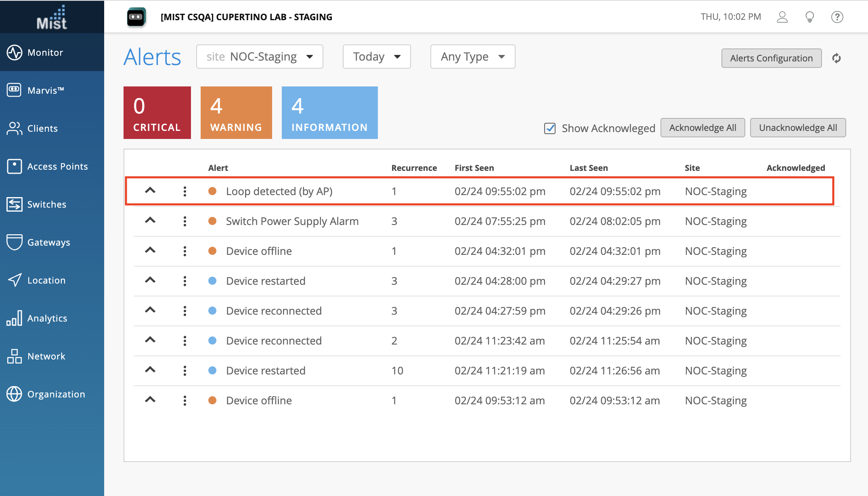Filter alerts by the Critical tile
The width and height of the screenshot is (868, 496).
click(x=157, y=113)
